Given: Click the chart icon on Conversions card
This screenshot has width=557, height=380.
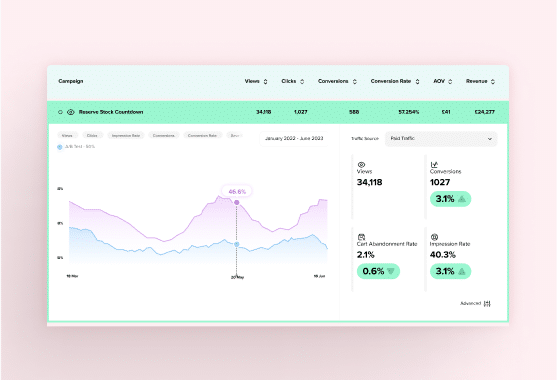Looking at the screenshot, I should coord(434,164).
